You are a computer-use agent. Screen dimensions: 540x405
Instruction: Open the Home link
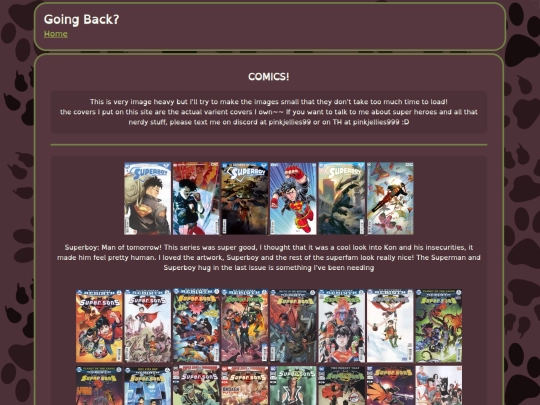coord(55,34)
